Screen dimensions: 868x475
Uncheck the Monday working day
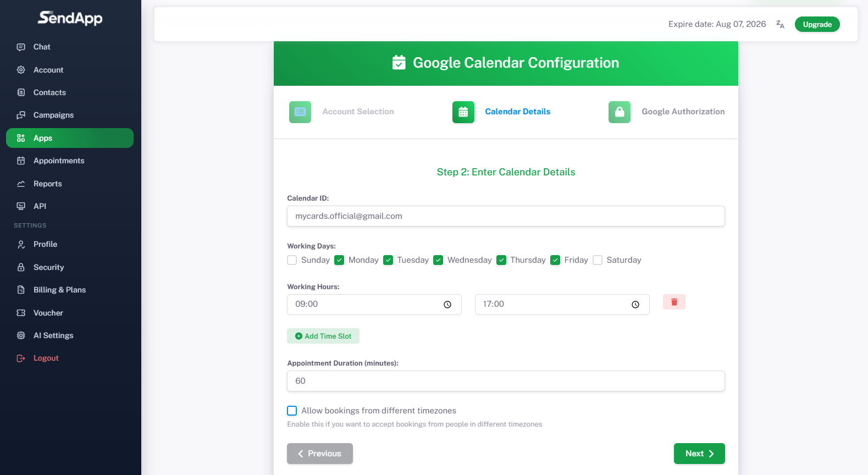339,260
